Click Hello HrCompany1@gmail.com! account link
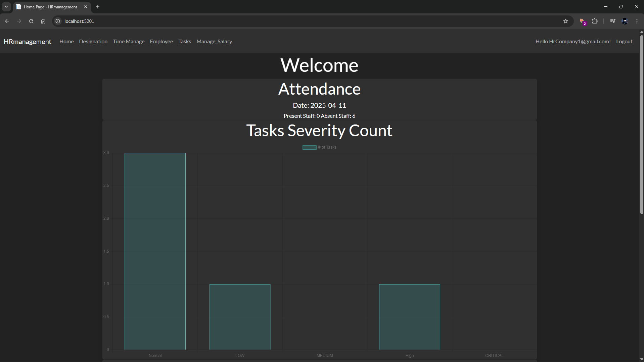This screenshot has width=644, height=362. click(573, 42)
